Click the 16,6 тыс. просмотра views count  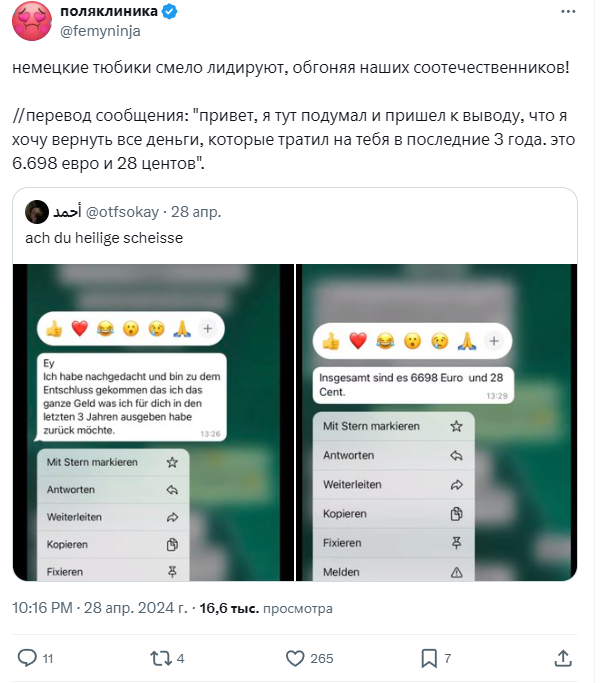(x=266, y=608)
